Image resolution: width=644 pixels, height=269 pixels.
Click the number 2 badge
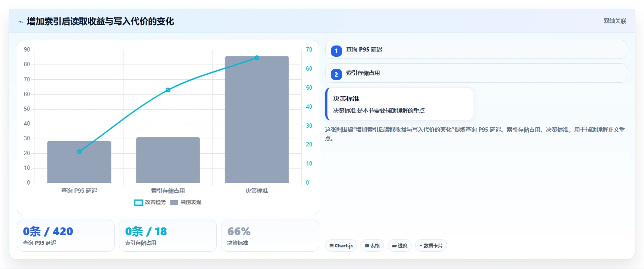pos(336,74)
